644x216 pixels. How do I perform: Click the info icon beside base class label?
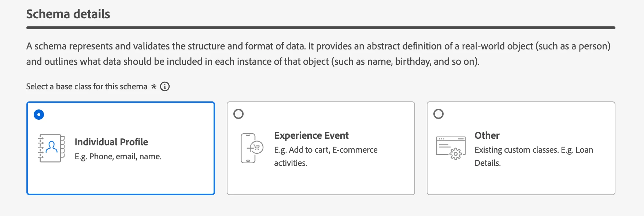click(165, 87)
